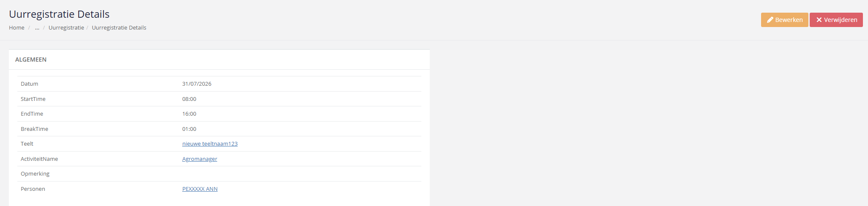Viewport: 868px width, 206px height.
Task: Click the pencil icon on Bewerken
Action: coord(770,20)
